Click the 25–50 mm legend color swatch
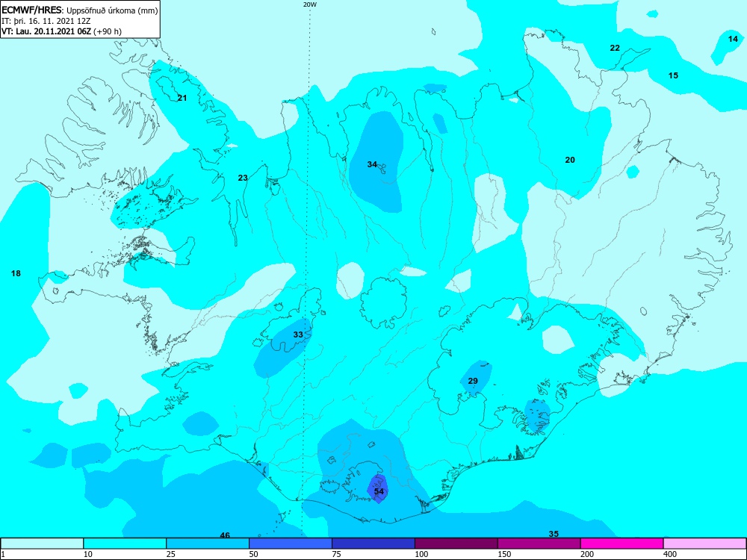This screenshot has width=747, height=560. tap(208, 544)
